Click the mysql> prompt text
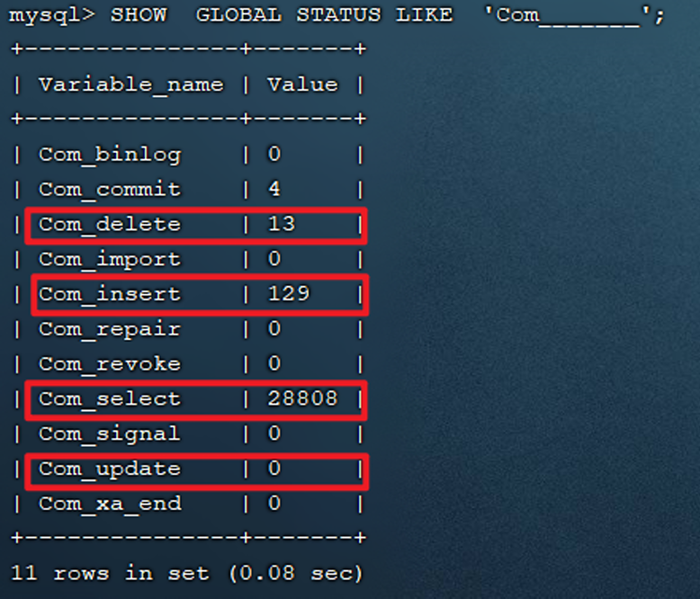 click(52, 15)
